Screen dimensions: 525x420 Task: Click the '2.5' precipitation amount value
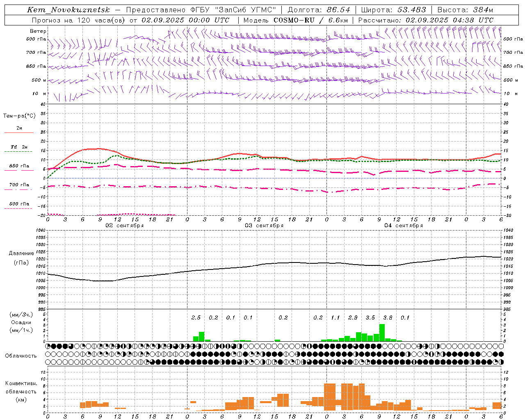pyautogui.click(x=196, y=317)
